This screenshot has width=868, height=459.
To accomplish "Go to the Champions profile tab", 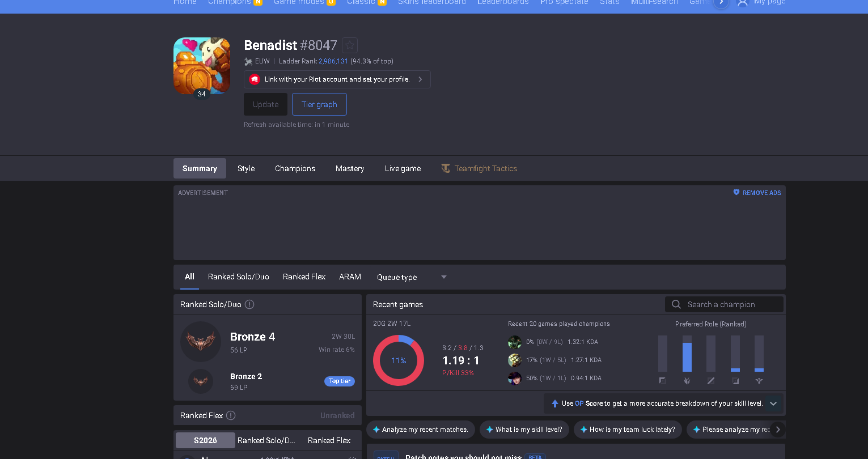I will (295, 168).
